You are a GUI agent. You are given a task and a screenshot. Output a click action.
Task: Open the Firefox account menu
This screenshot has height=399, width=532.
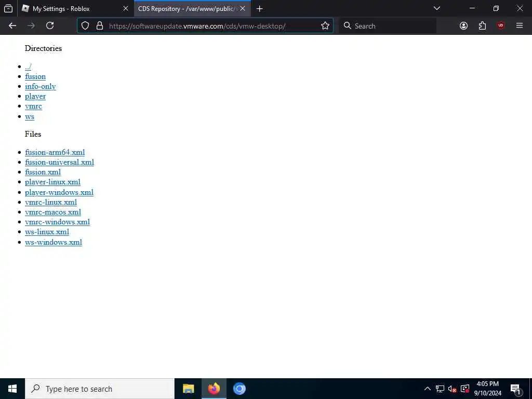(x=463, y=26)
